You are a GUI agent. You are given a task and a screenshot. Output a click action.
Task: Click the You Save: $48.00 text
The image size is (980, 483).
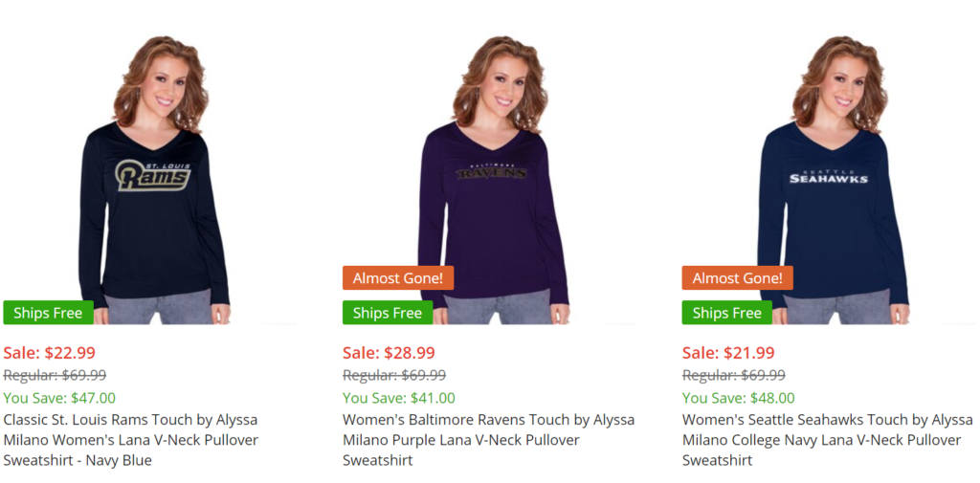pyautogui.click(x=738, y=398)
